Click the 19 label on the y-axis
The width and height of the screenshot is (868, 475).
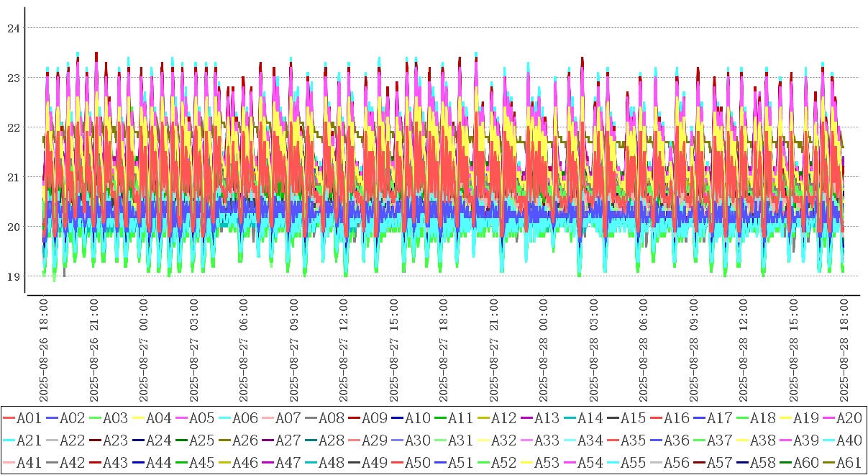(x=12, y=276)
